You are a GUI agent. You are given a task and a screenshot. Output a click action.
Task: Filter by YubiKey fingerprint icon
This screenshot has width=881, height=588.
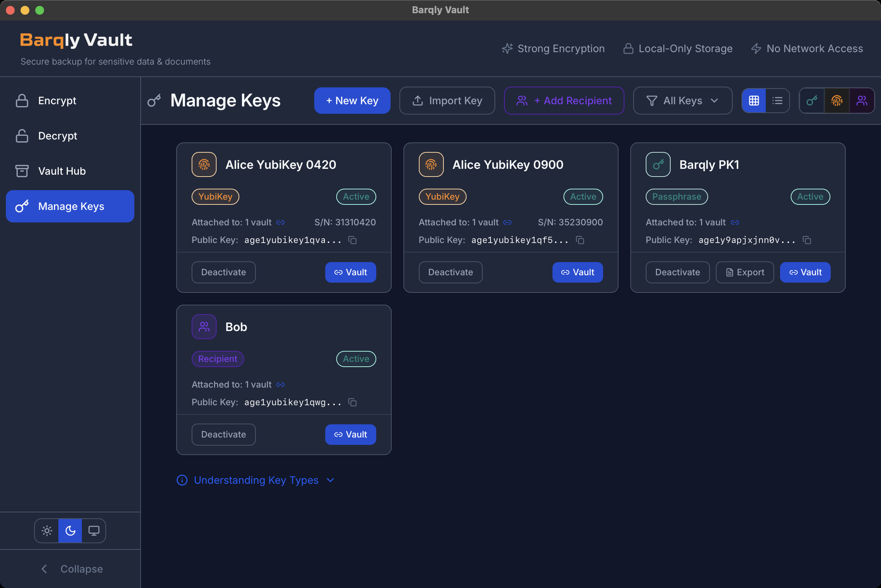(x=837, y=101)
